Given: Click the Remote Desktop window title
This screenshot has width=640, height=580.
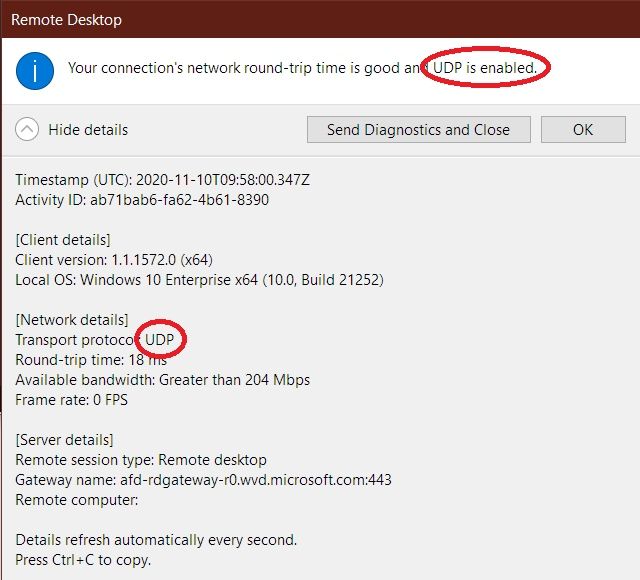Looking at the screenshot, I should point(66,20).
